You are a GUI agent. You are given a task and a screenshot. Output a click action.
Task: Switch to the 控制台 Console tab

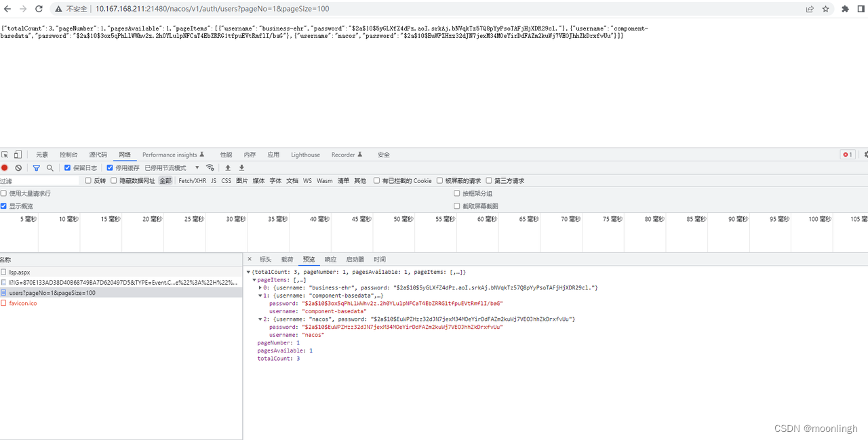pos(68,155)
